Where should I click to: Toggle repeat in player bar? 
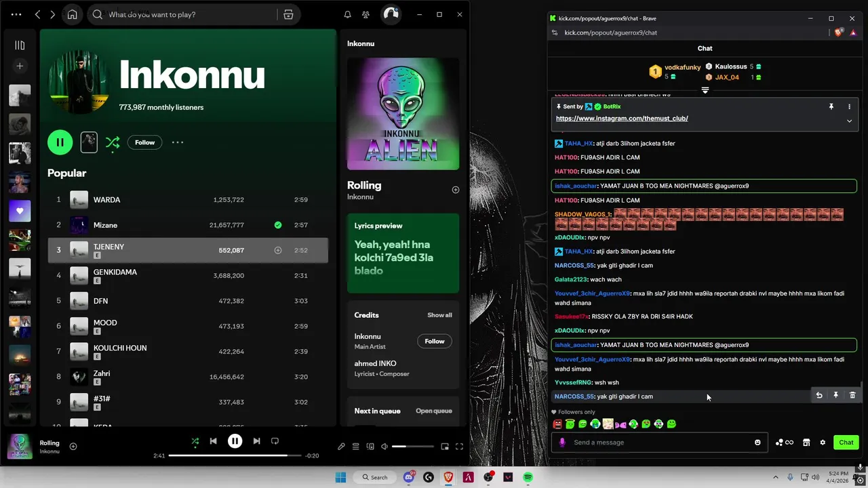[x=275, y=441]
